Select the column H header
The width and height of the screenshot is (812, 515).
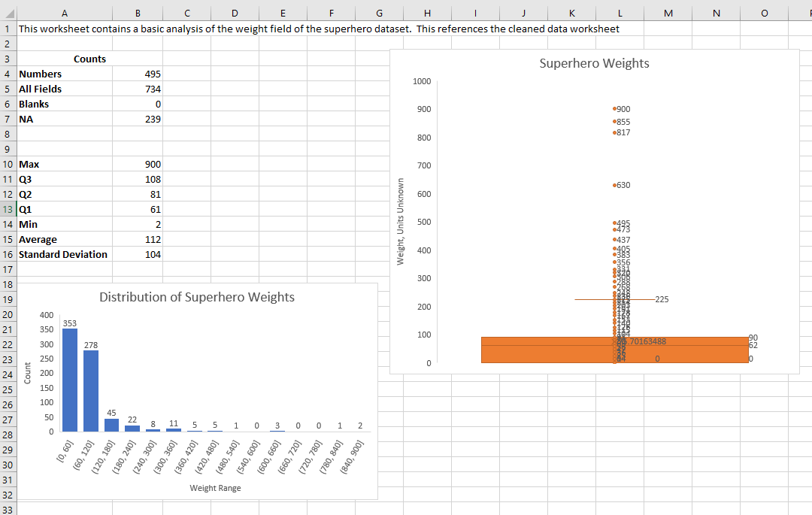pos(427,13)
